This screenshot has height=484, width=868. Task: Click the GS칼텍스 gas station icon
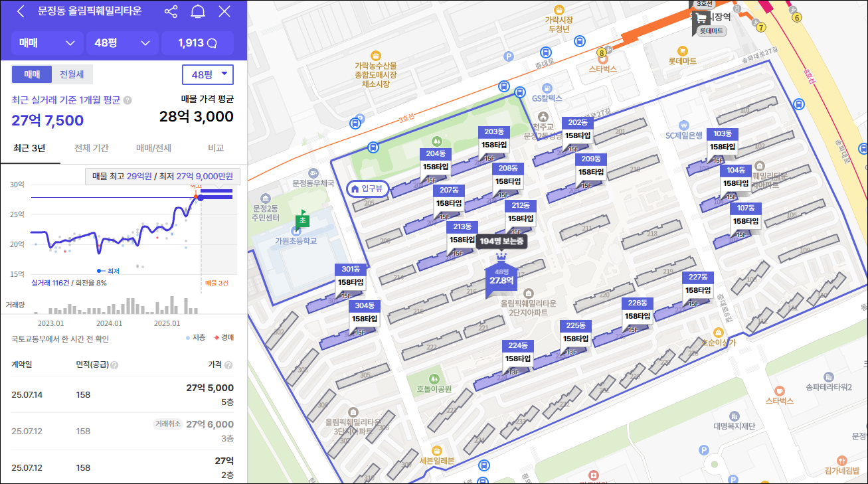pyautogui.click(x=546, y=88)
